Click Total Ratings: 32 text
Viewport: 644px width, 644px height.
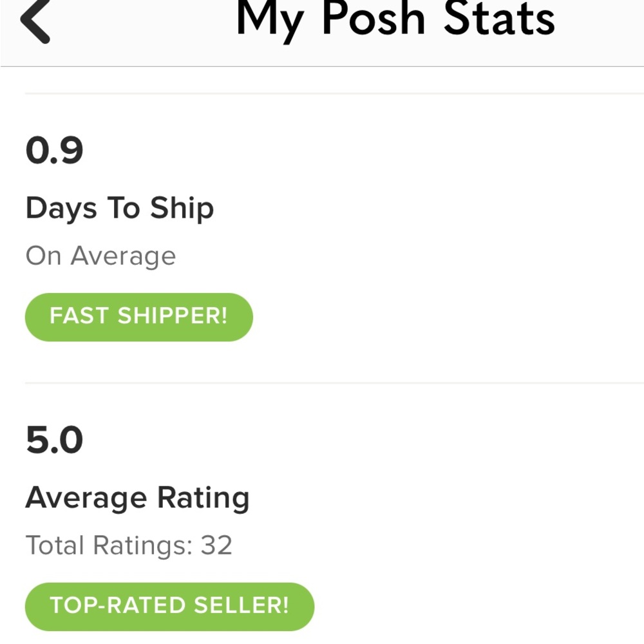128,545
